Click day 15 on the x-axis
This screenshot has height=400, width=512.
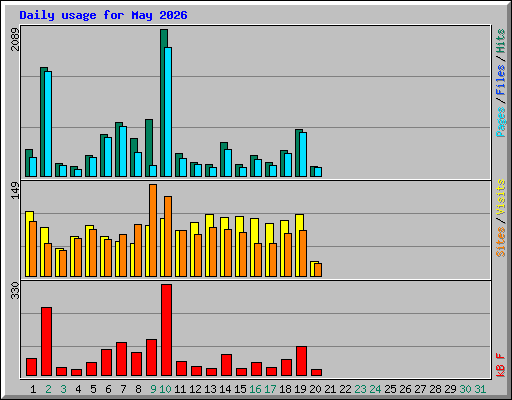pos(240,389)
